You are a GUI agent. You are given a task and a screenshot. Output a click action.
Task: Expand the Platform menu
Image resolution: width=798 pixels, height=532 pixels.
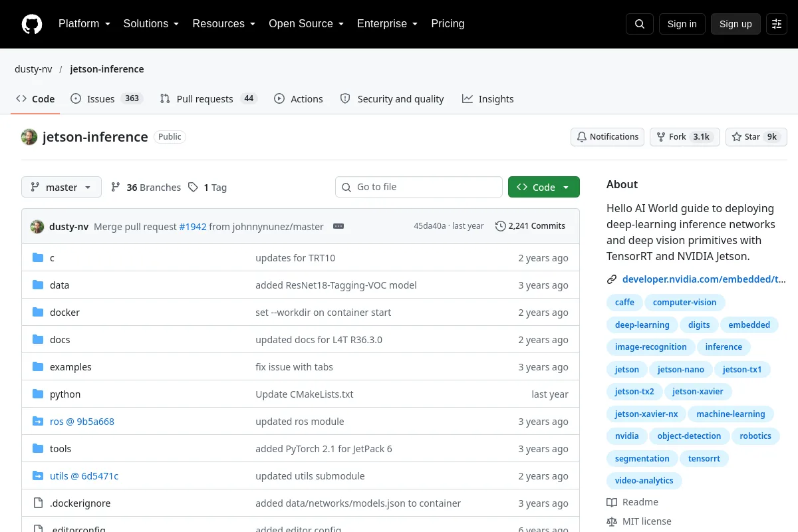84,24
